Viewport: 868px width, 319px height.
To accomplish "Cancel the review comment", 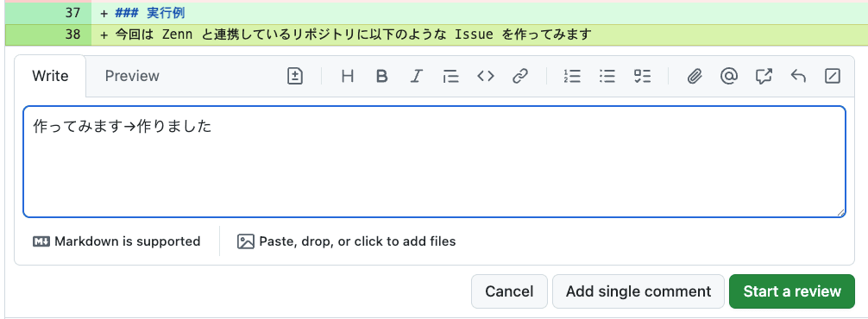I will (509, 291).
